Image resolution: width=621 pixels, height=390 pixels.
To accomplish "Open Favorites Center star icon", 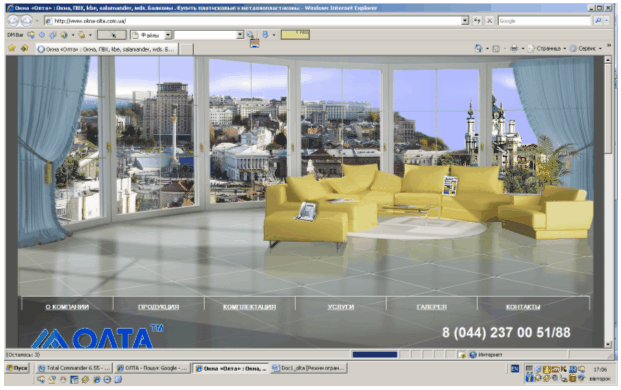I will (12, 48).
